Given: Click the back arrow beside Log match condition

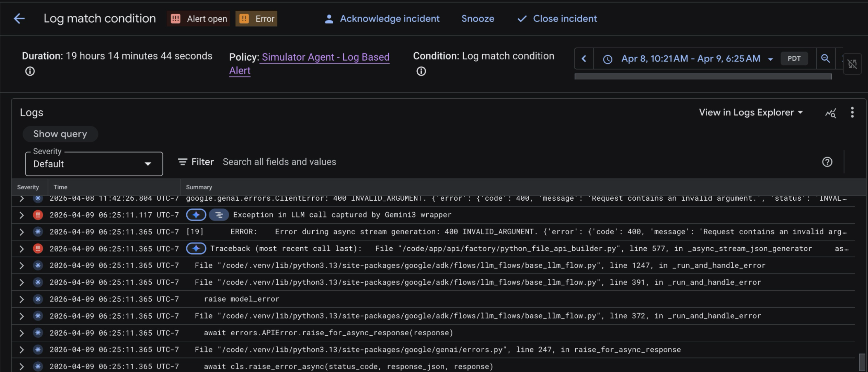Looking at the screenshot, I should [19, 19].
